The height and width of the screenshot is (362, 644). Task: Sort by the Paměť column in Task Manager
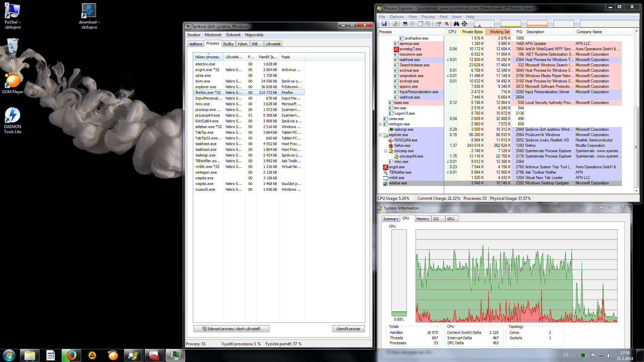click(268, 57)
